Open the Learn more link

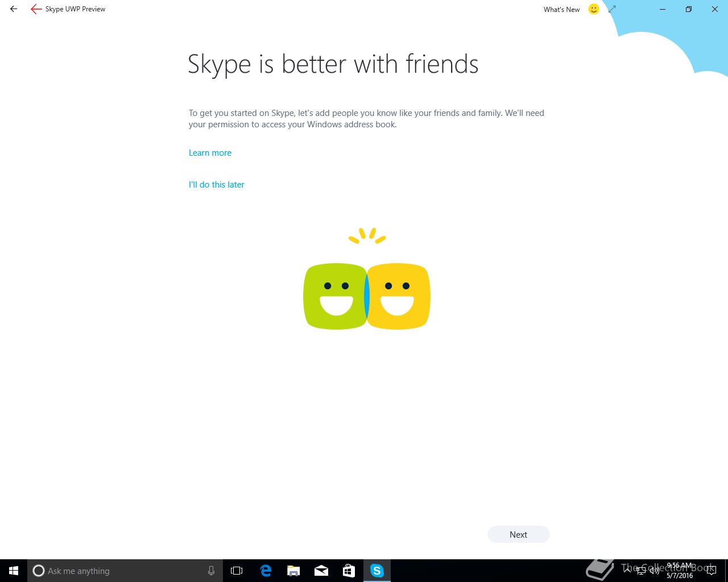pyautogui.click(x=210, y=153)
